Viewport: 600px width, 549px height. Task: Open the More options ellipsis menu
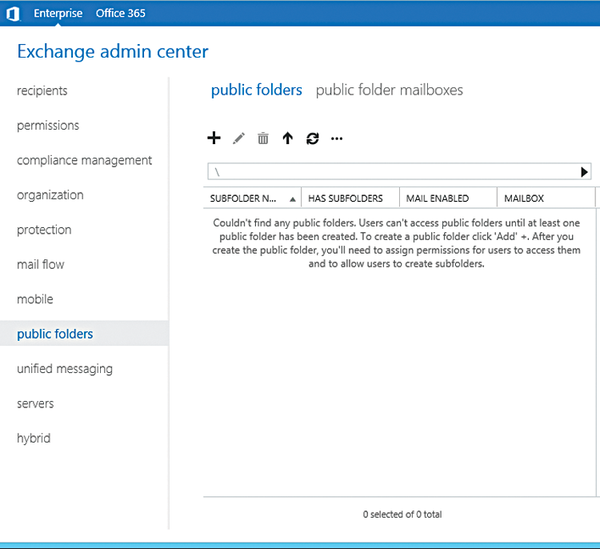tap(337, 138)
